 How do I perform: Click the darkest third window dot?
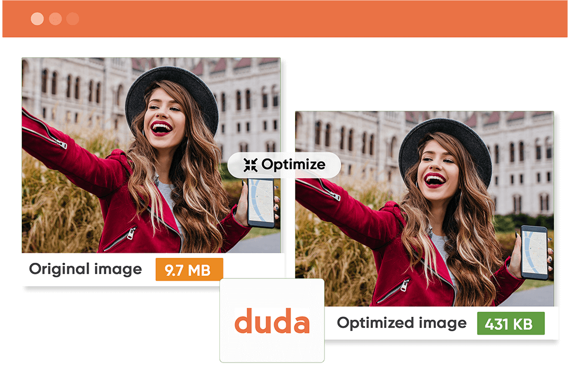[73, 18]
